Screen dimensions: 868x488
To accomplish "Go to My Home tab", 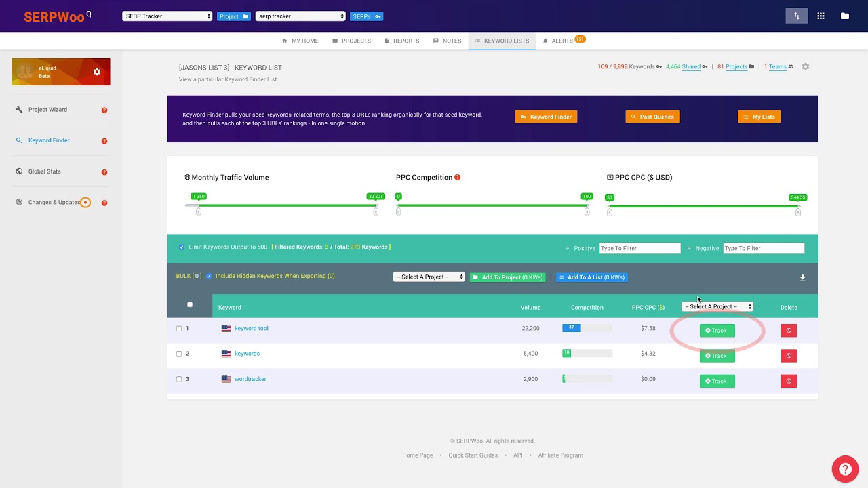I will (x=300, y=41).
